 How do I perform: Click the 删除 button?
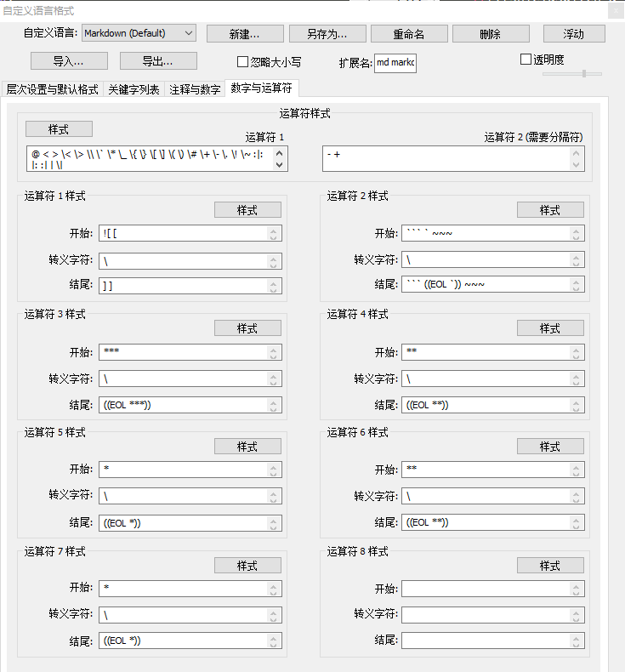pyautogui.click(x=490, y=34)
